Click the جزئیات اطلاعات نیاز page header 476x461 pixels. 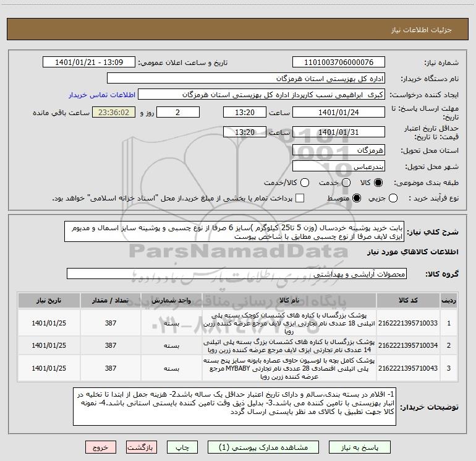tap(422, 30)
